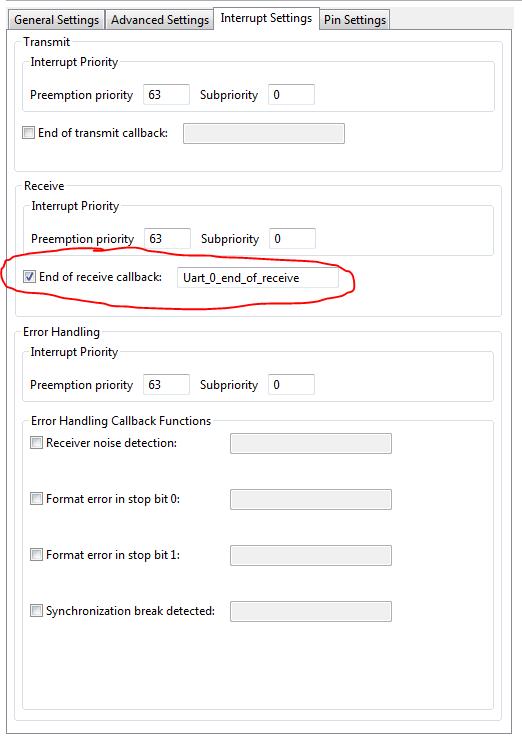This screenshot has height=739, width=522.
Task: Enable Receiver noise detection callback
Action: pyautogui.click(x=36, y=443)
